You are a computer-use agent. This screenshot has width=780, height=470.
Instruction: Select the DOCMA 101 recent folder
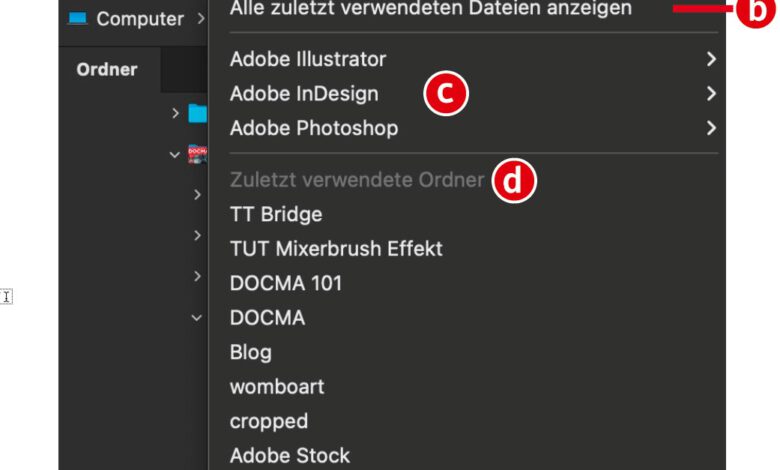(286, 283)
